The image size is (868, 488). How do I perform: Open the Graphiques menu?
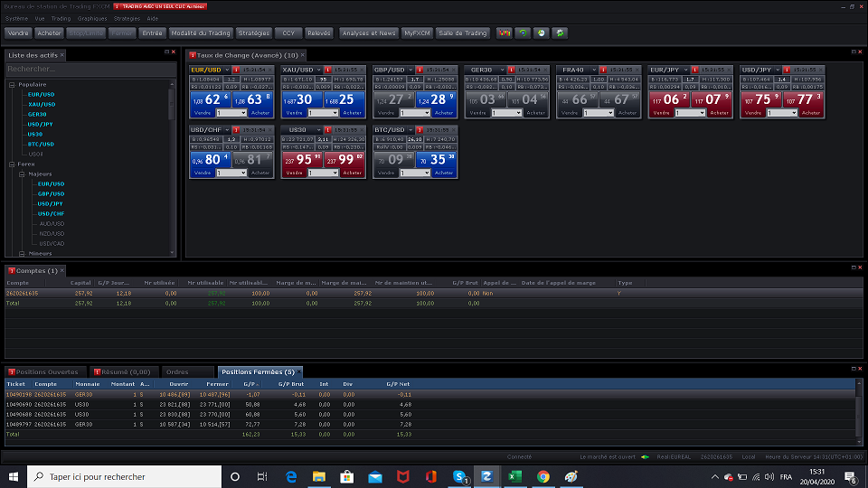[92, 19]
